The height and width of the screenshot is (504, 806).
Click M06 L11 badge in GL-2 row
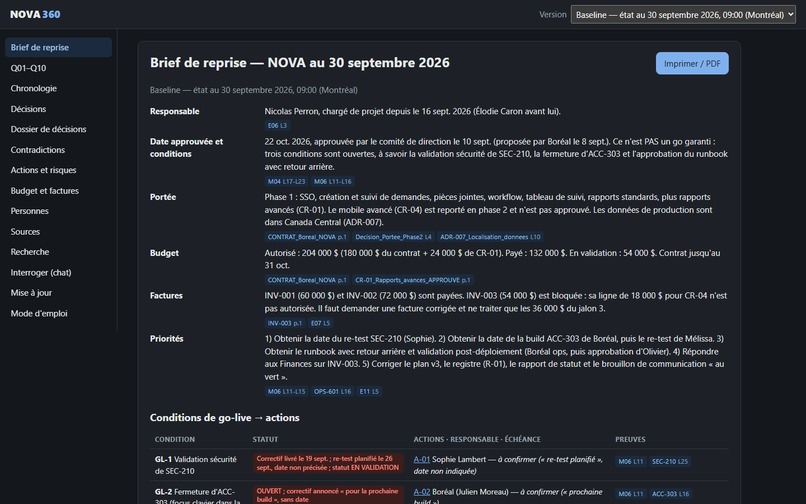(x=631, y=494)
